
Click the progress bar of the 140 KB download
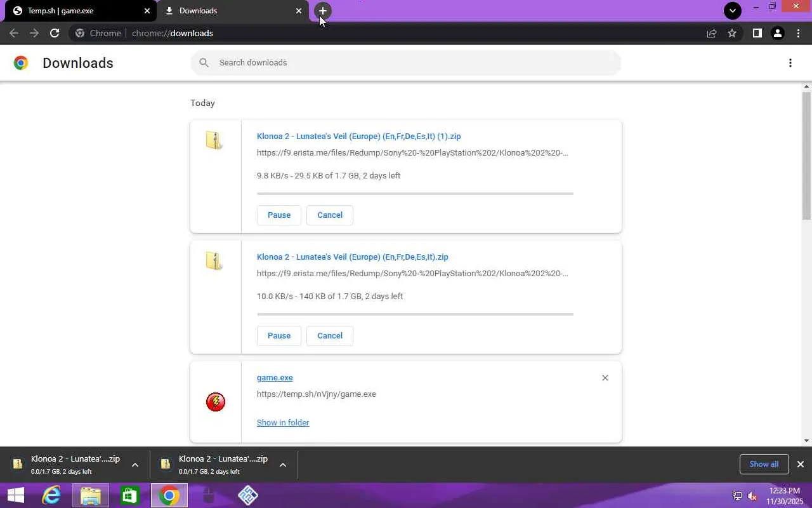point(415,314)
